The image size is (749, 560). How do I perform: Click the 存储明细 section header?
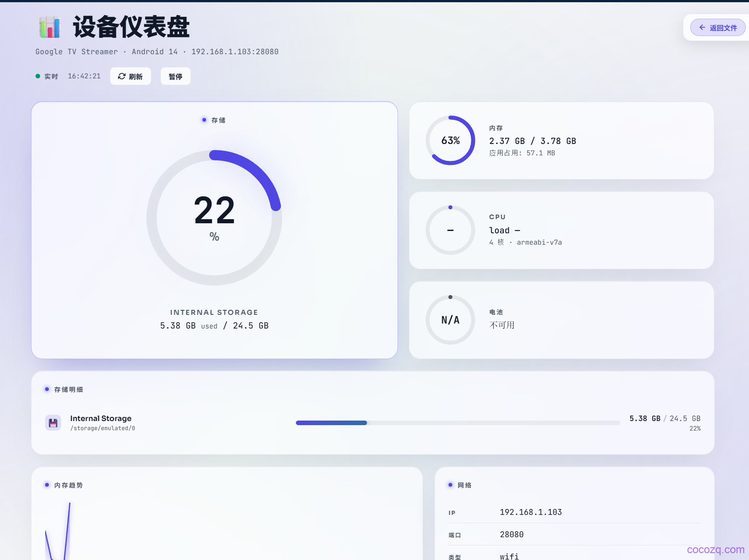(68, 390)
